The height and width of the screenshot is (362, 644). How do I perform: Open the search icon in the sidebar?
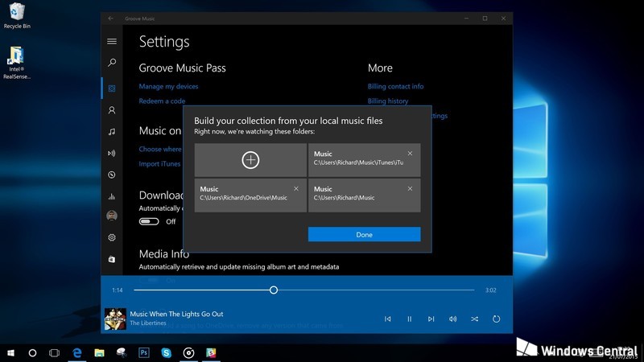coord(112,63)
